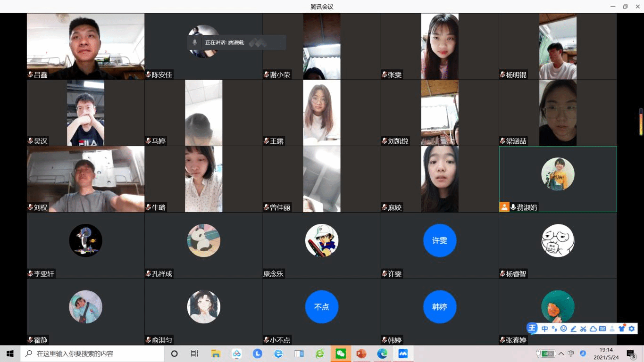Click the emoji icon in the IME toolbar
644x362 pixels.
(x=564, y=329)
